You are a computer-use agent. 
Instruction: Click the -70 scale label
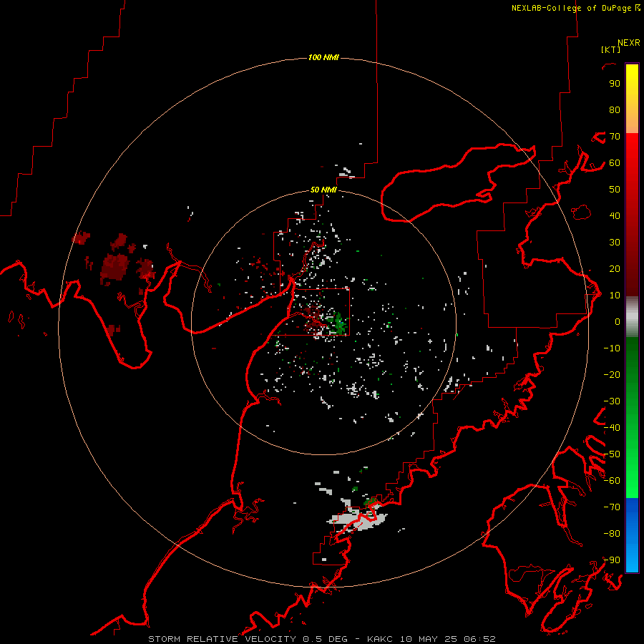612,507
